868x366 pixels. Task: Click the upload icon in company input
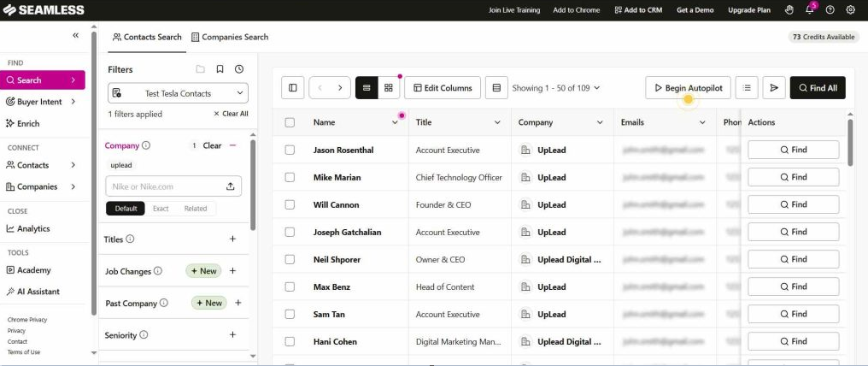coord(231,186)
